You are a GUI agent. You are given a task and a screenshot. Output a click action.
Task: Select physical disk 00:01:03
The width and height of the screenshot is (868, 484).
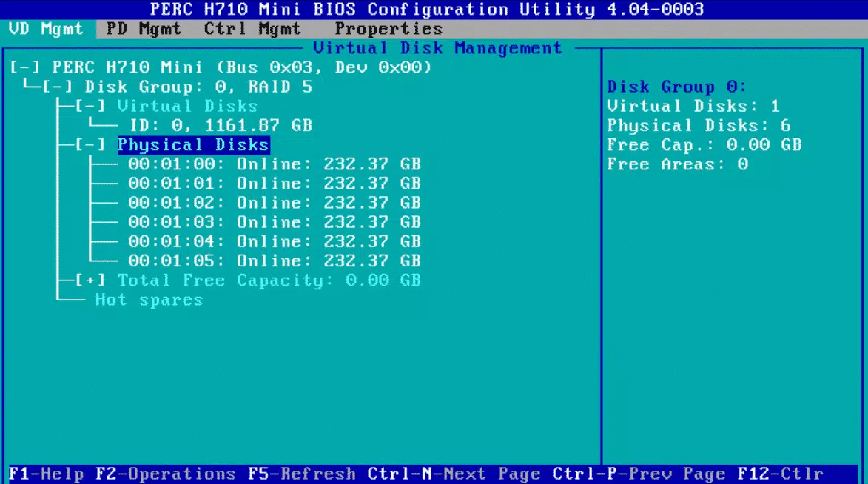[x=275, y=223]
